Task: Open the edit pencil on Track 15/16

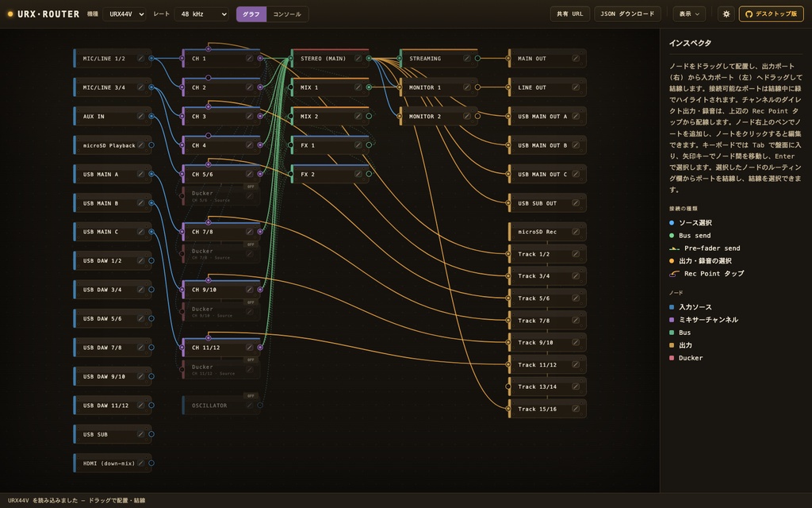Action: (576, 409)
